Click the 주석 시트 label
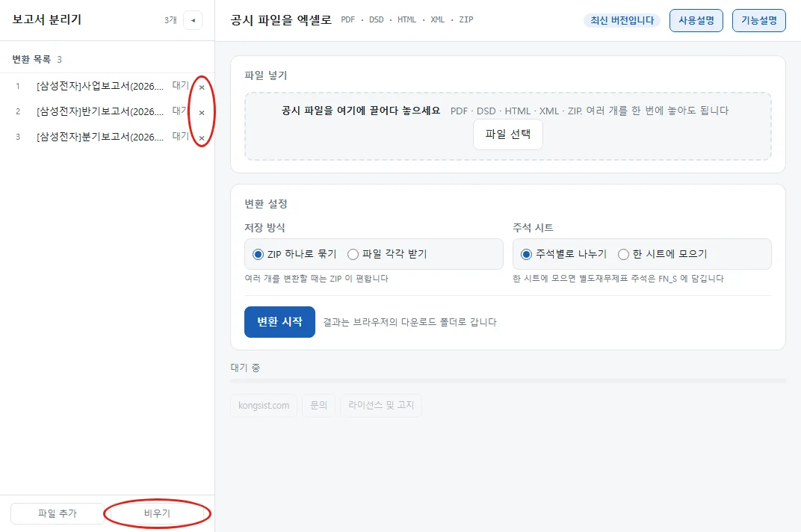801x532 pixels. (x=533, y=228)
